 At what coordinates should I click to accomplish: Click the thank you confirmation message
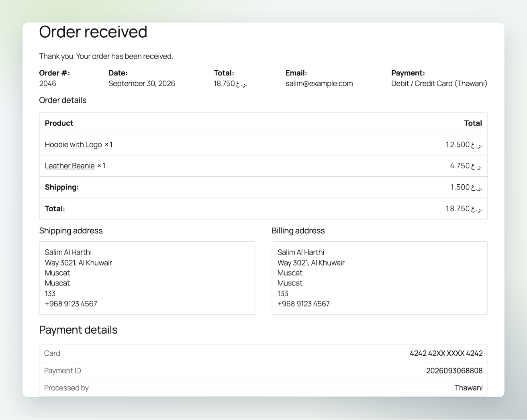tap(106, 56)
